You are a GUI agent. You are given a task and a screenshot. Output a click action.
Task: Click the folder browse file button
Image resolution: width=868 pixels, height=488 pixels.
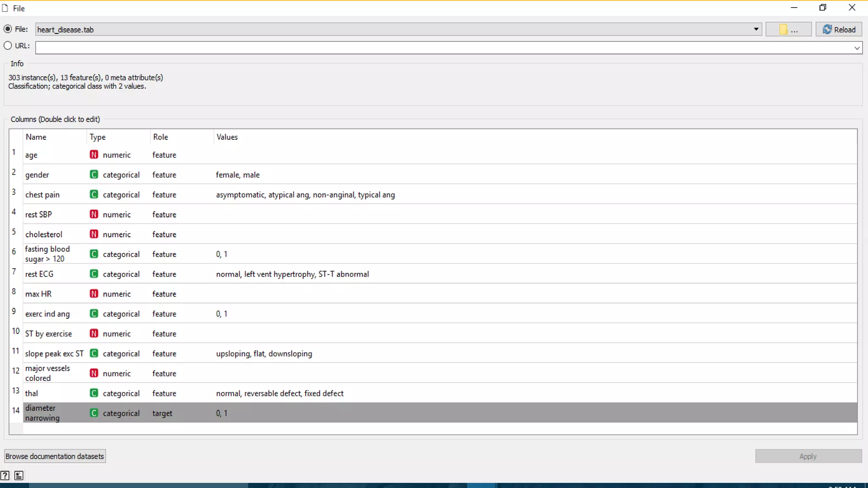point(788,29)
